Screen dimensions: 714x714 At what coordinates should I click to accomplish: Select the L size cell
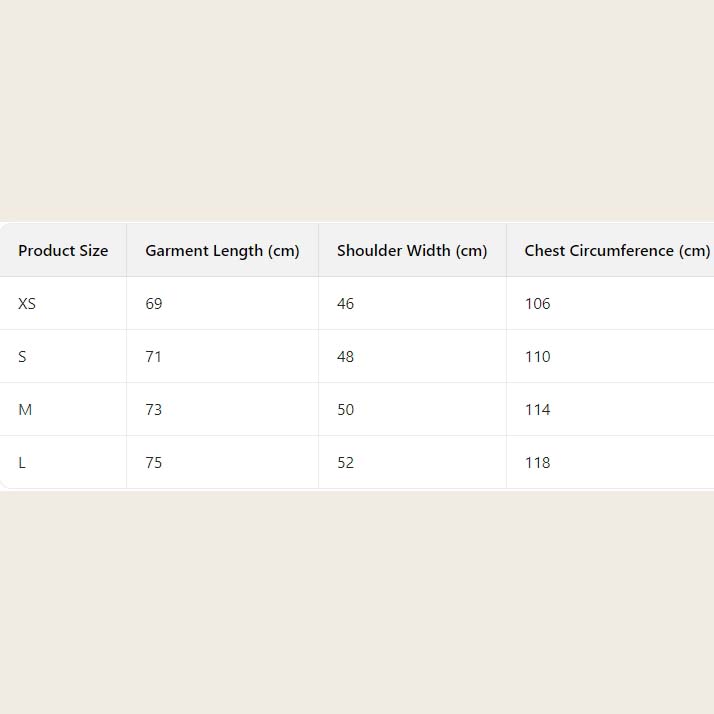[x=22, y=463]
